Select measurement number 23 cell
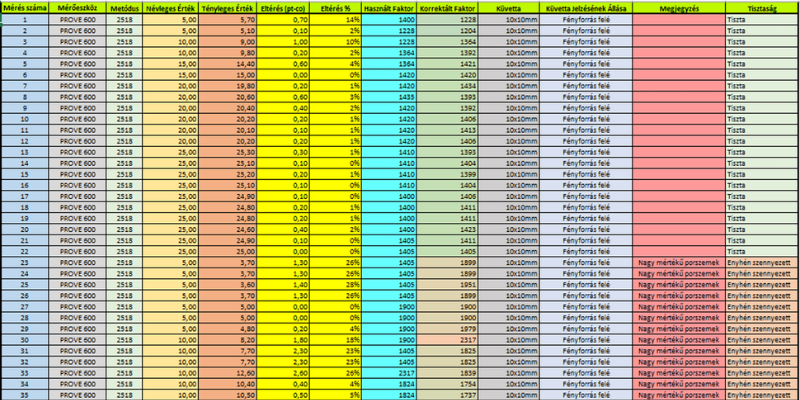 [22, 263]
